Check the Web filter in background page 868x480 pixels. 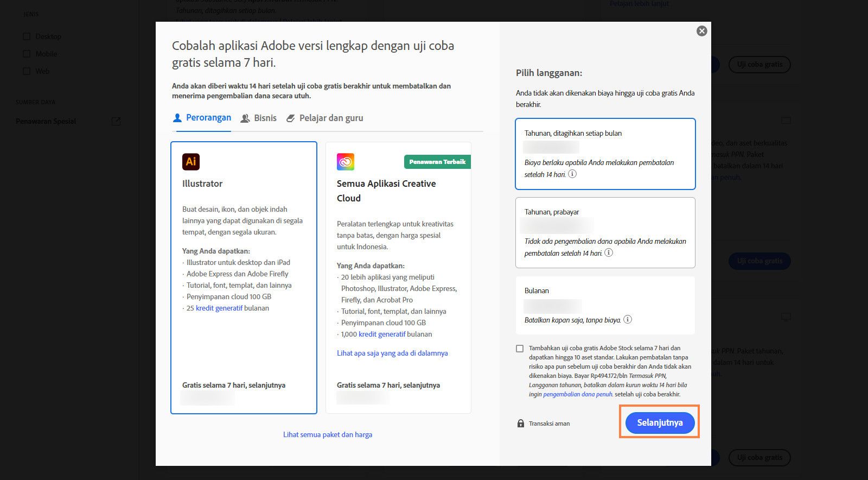[27, 71]
